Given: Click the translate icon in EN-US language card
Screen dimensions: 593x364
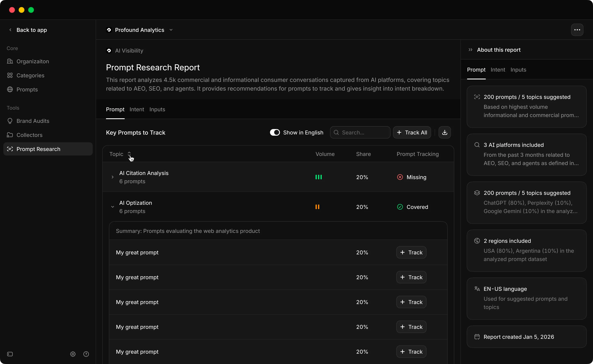Looking at the screenshot, I should coord(477,289).
